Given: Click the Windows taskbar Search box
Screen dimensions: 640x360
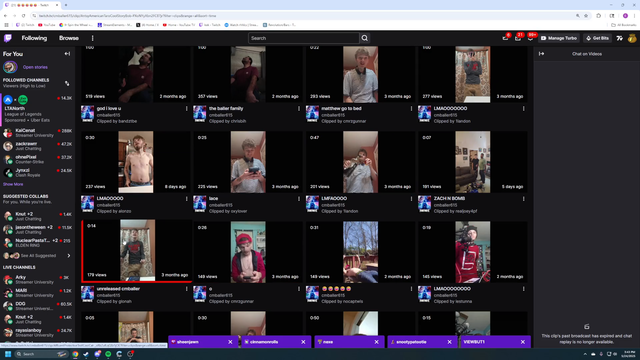Looking at the screenshot, I should pos(41,354).
